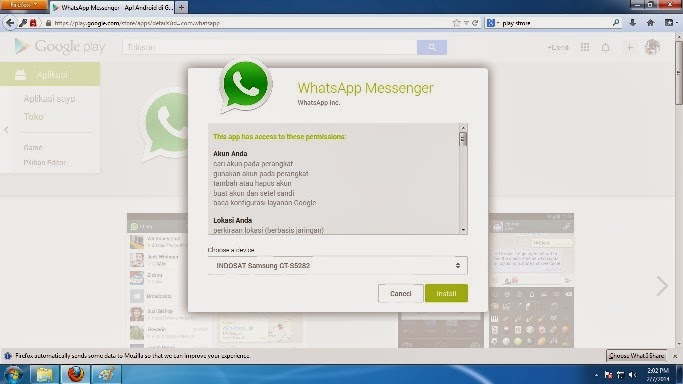Open the Google account avatar
683x384 pixels.
click(652, 47)
